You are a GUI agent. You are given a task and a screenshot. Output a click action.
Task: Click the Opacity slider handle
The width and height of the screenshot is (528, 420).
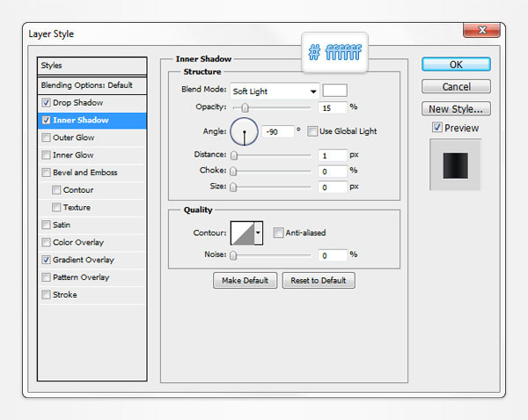[x=246, y=107]
